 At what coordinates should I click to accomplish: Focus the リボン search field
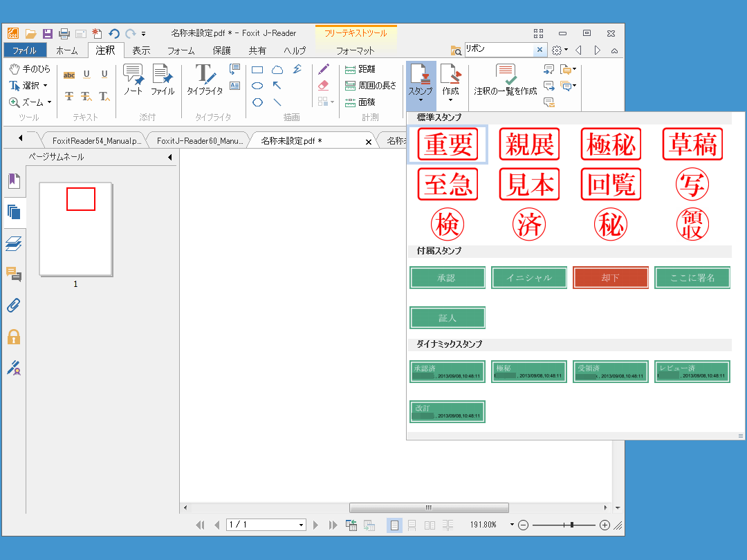coord(499,49)
